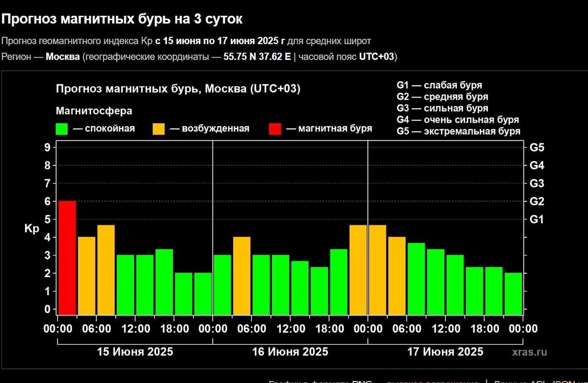This screenshot has height=383, width=588.
Task: Select the first orange bar of 17 June
Action: click(377, 270)
